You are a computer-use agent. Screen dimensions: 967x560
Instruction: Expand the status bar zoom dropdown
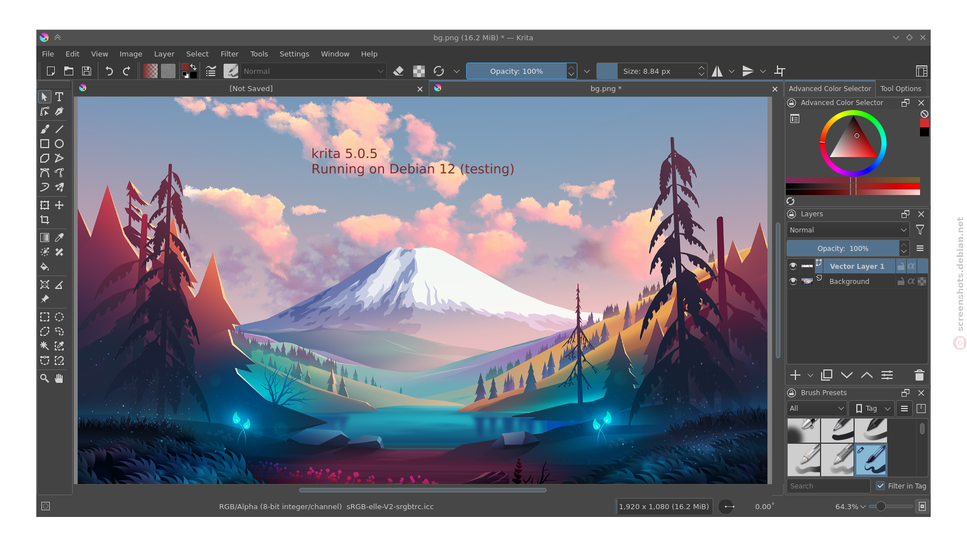coord(863,506)
